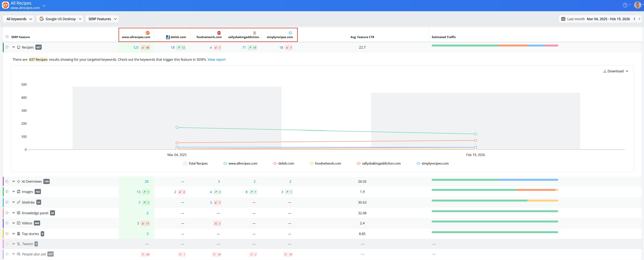Click the Tweets X icon
644x260 pixels.
point(18,244)
